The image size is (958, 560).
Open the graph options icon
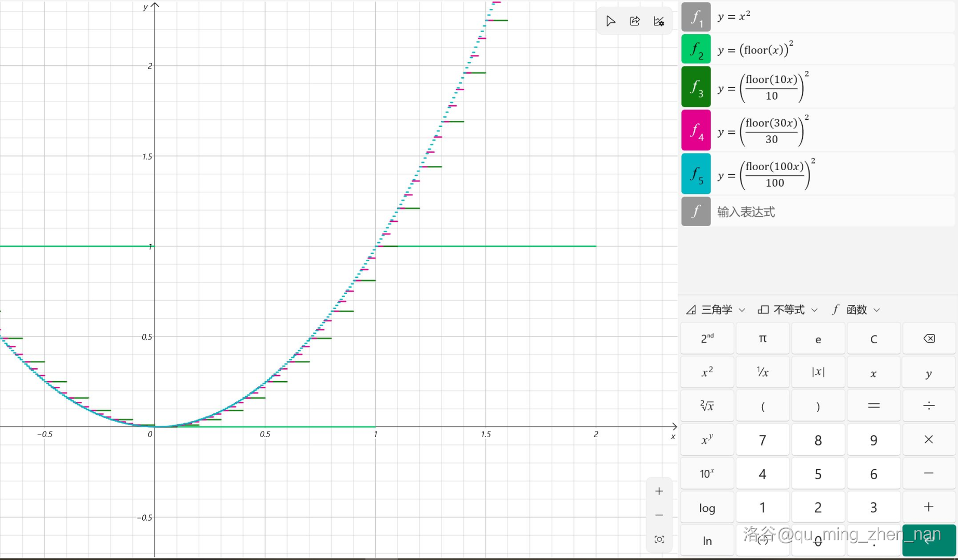pos(659,21)
